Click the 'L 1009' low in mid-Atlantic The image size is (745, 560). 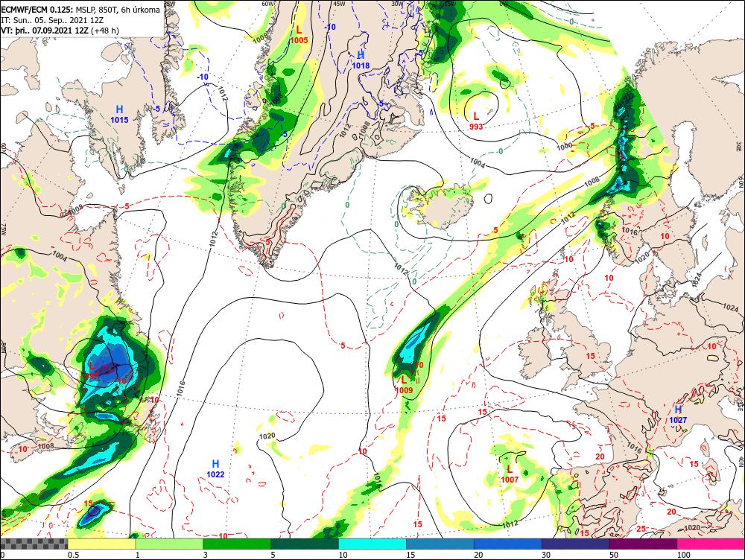click(x=404, y=385)
